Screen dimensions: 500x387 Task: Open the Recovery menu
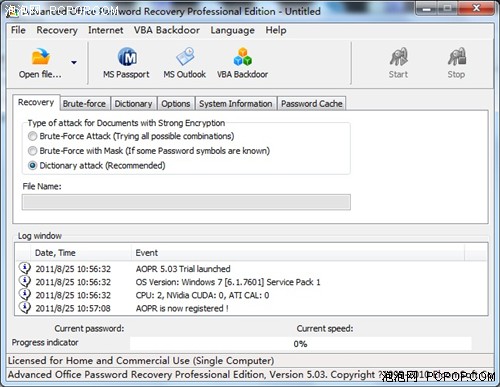point(57,30)
